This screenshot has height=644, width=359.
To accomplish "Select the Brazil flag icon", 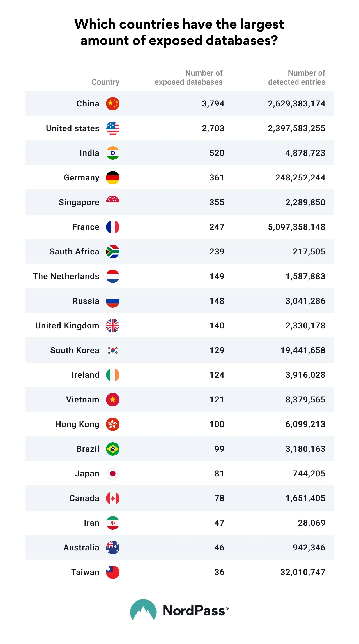I will pyautogui.click(x=113, y=449).
